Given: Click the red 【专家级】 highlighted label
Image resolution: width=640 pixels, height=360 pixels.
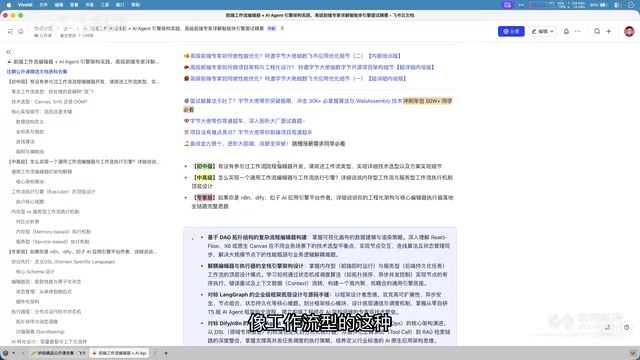Looking at the screenshot, I should coord(204,198).
